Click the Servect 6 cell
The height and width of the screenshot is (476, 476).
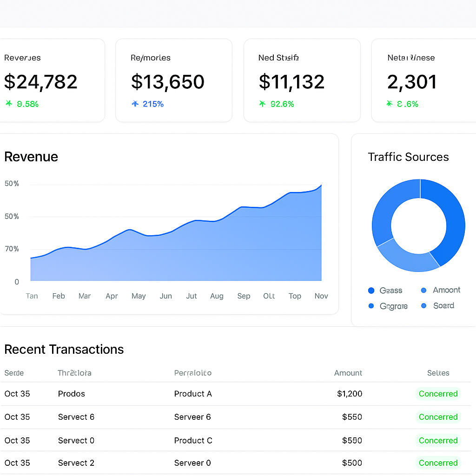click(x=76, y=417)
